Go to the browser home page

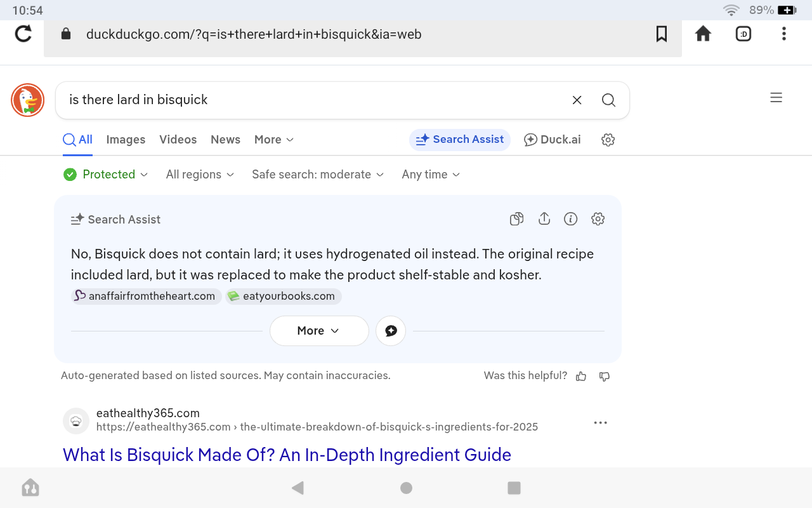pos(703,34)
